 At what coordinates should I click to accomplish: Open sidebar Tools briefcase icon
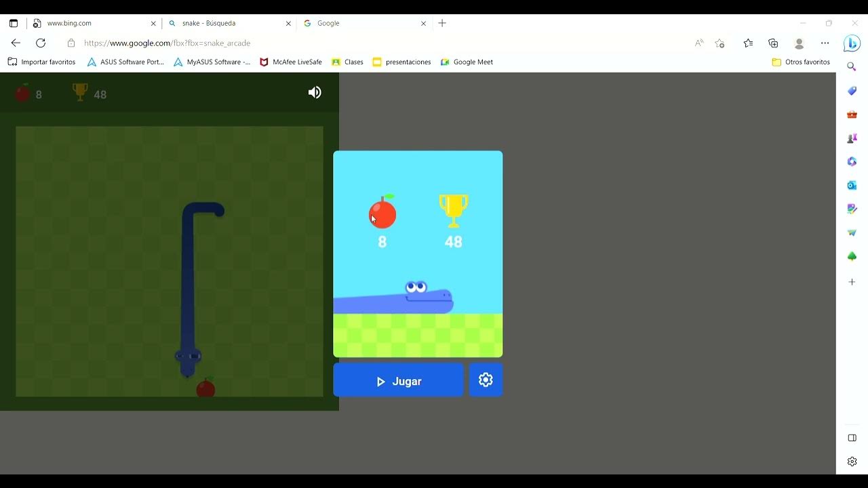(852, 115)
